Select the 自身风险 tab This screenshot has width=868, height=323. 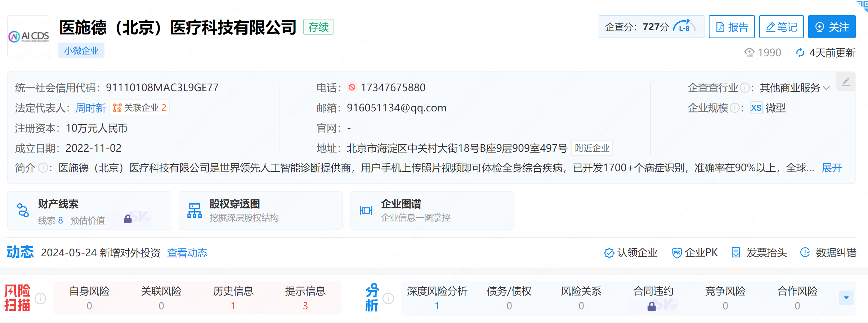(x=89, y=298)
